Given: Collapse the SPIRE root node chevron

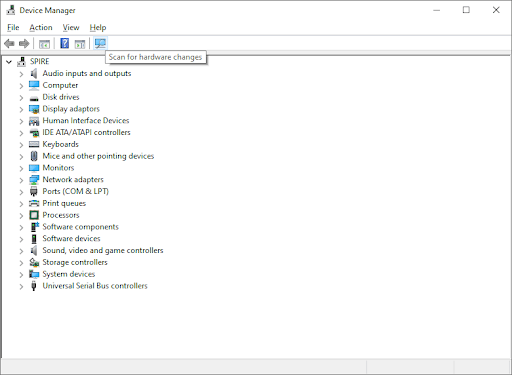Looking at the screenshot, I should tap(9, 62).
